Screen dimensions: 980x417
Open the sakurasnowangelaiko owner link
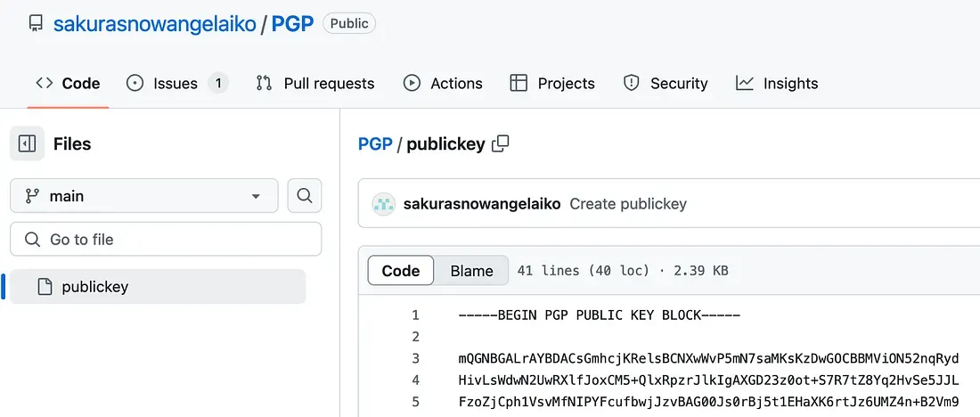[x=154, y=23]
